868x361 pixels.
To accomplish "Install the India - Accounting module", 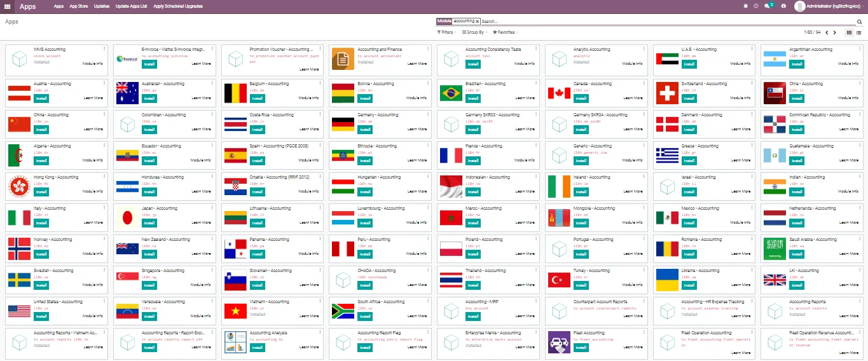I will [797, 191].
